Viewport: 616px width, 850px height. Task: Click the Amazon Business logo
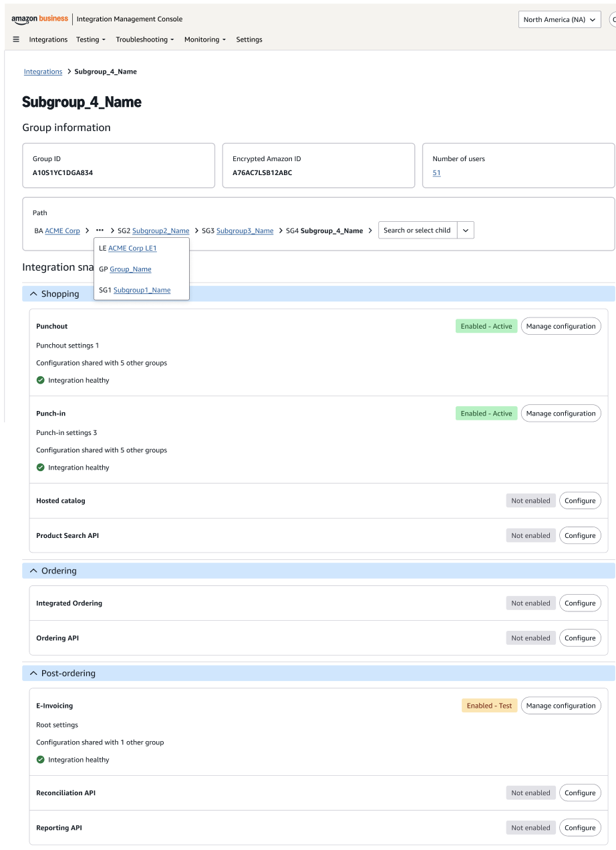(39, 19)
